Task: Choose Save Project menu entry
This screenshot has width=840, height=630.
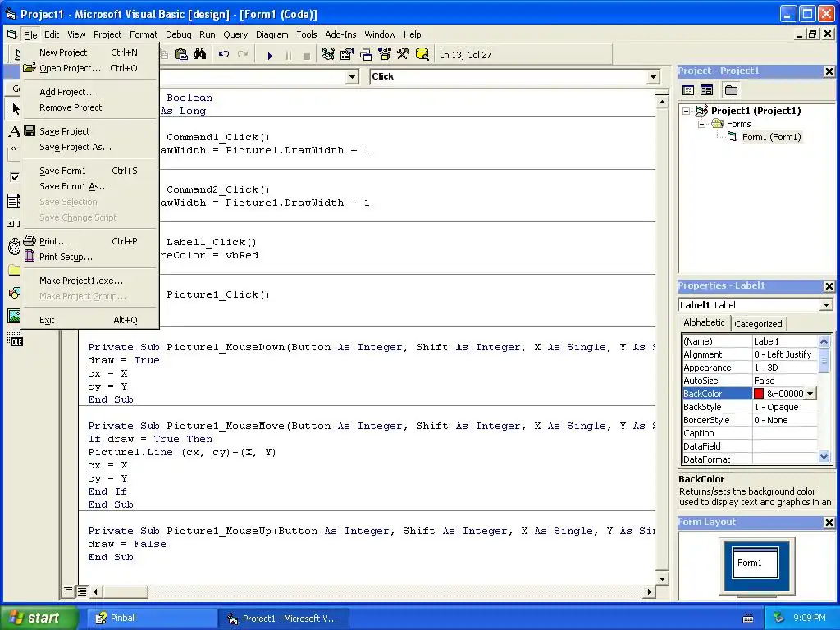Action: click(90, 131)
